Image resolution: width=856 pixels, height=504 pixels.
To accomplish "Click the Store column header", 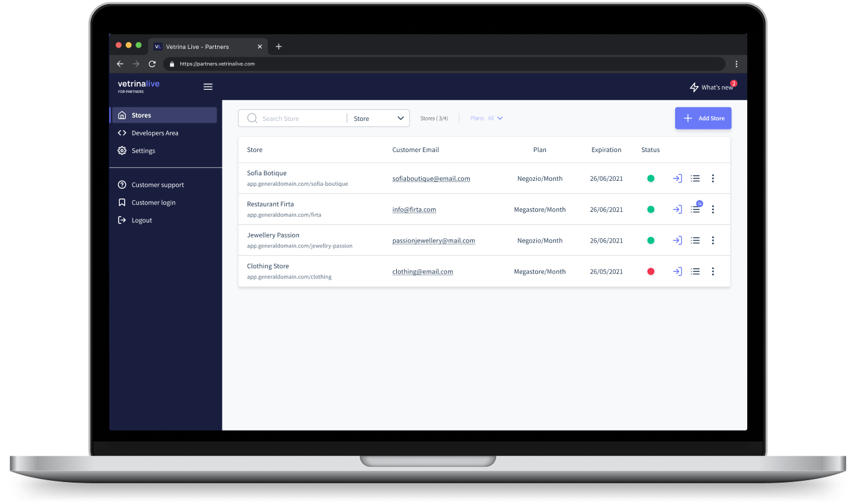I will (x=254, y=150).
